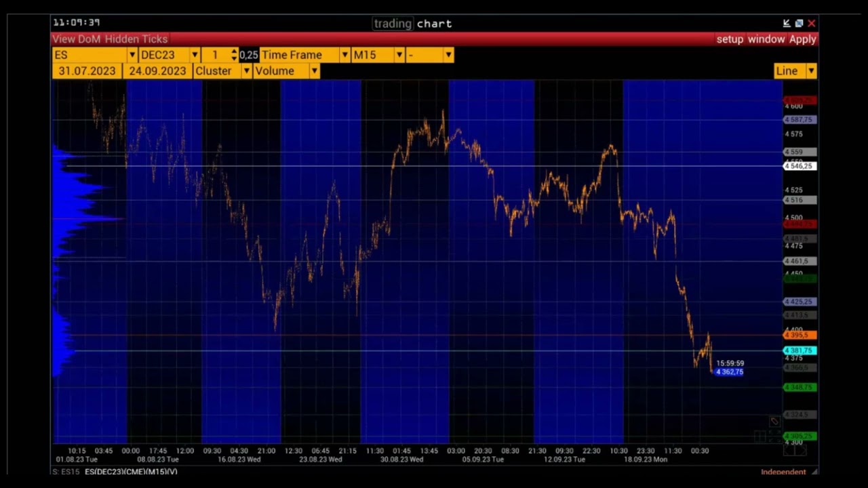Expand the DEC23 contract dropdown
The image size is (868, 488).
[x=195, y=55]
